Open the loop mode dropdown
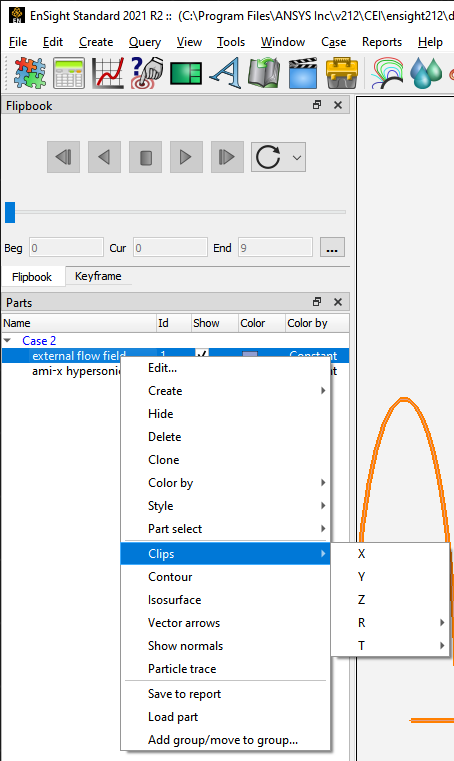The height and width of the screenshot is (761, 454). click(278, 157)
